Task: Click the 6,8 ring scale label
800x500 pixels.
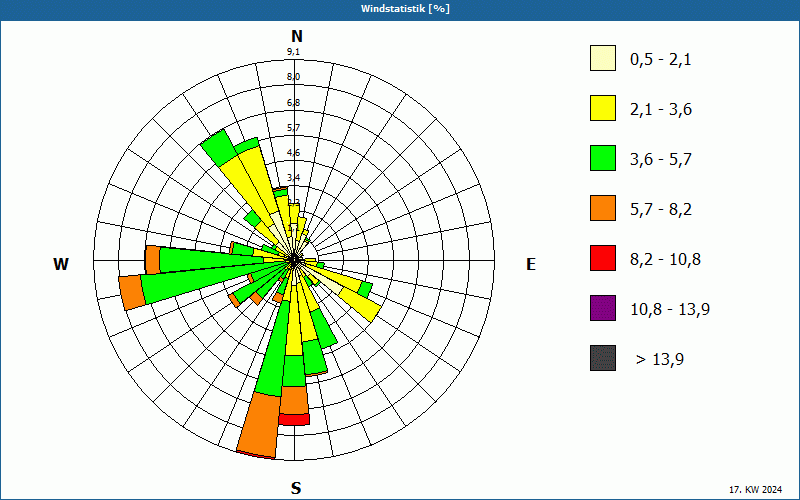Action: (293, 103)
